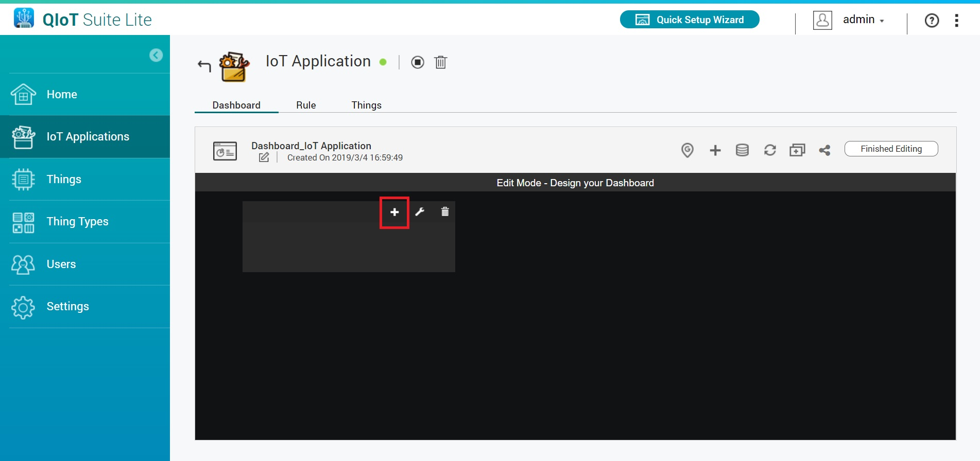This screenshot has width=980, height=461.
Task: Launch the Quick Setup Wizard
Action: click(690, 20)
